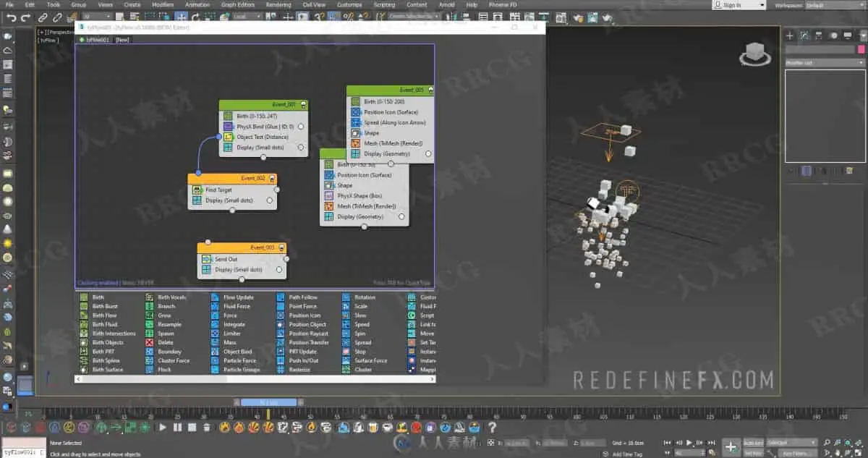Click the Event_003 input connector on top
868x458 pixels.
coord(208,242)
